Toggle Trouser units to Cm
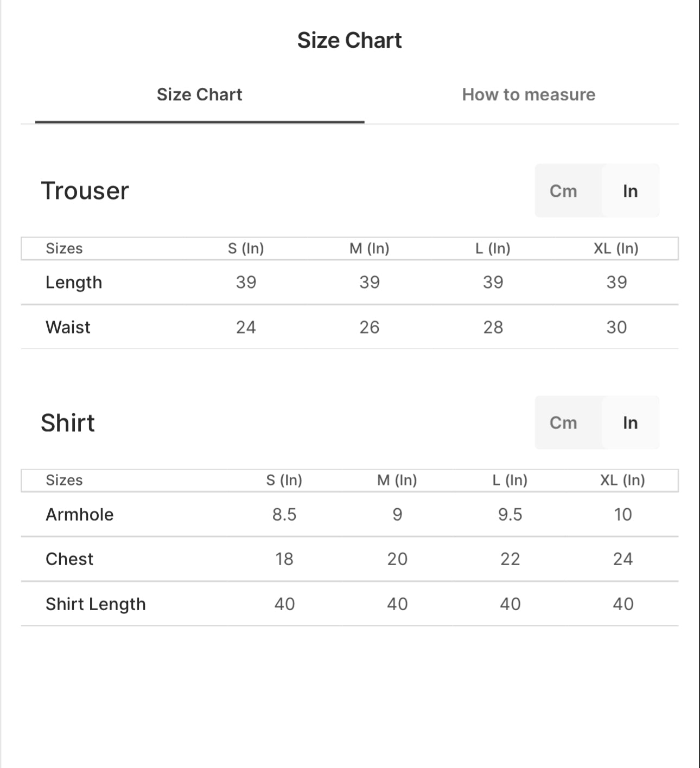 click(x=563, y=191)
